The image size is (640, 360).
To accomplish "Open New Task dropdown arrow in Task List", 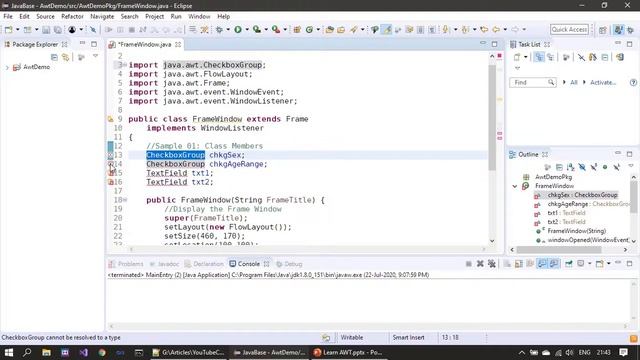I will [525, 57].
